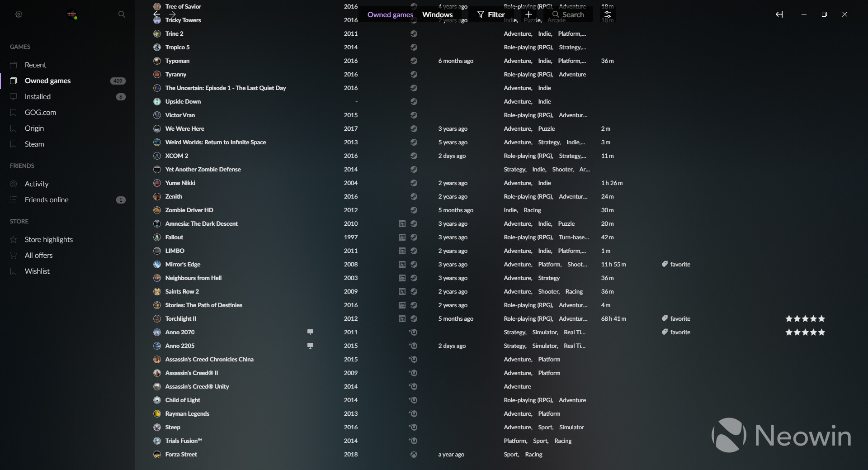Open Recent games in sidebar
The height and width of the screenshot is (470, 868).
point(68,65)
